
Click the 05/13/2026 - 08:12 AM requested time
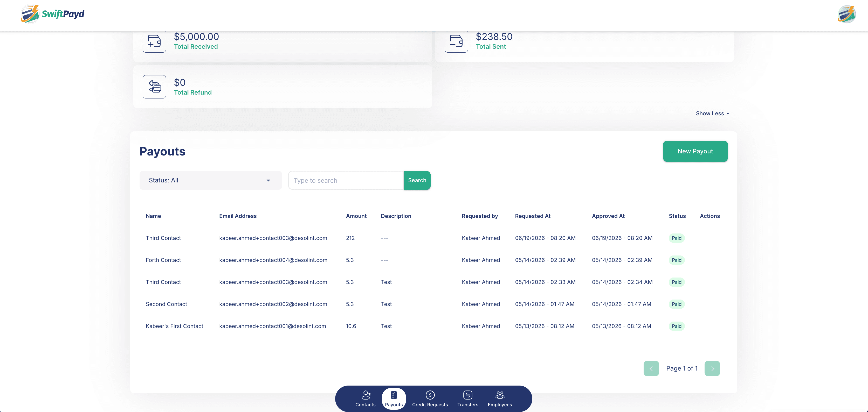point(545,326)
